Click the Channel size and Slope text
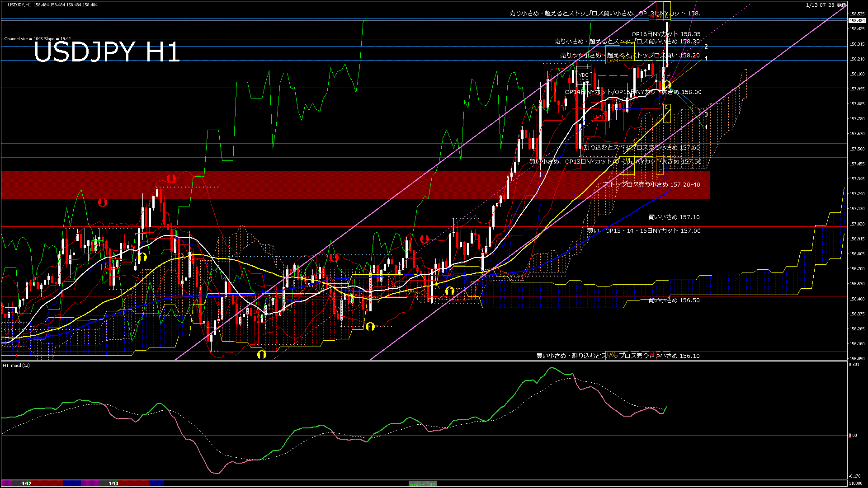The image size is (868, 488). coord(38,39)
